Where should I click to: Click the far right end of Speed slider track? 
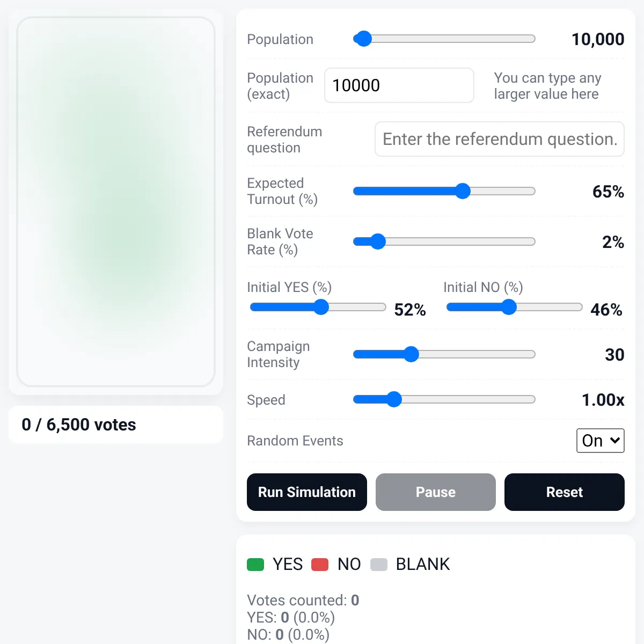click(532, 399)
